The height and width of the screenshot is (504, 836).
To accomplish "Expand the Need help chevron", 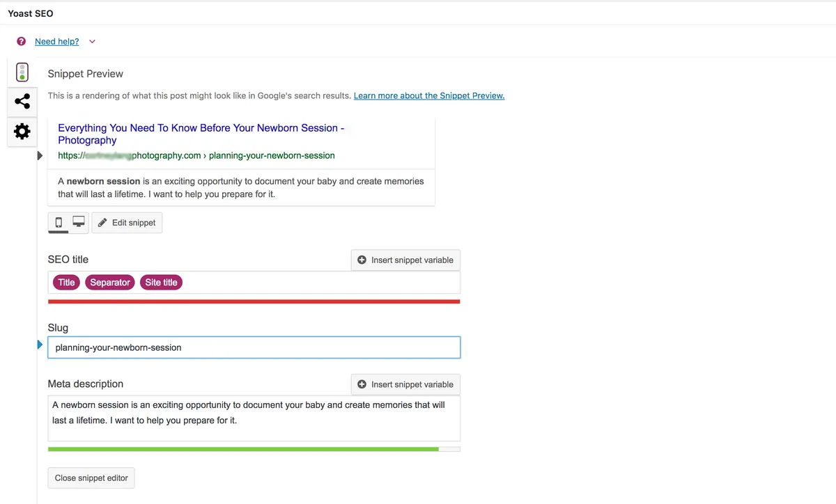I will pos(92,42).
